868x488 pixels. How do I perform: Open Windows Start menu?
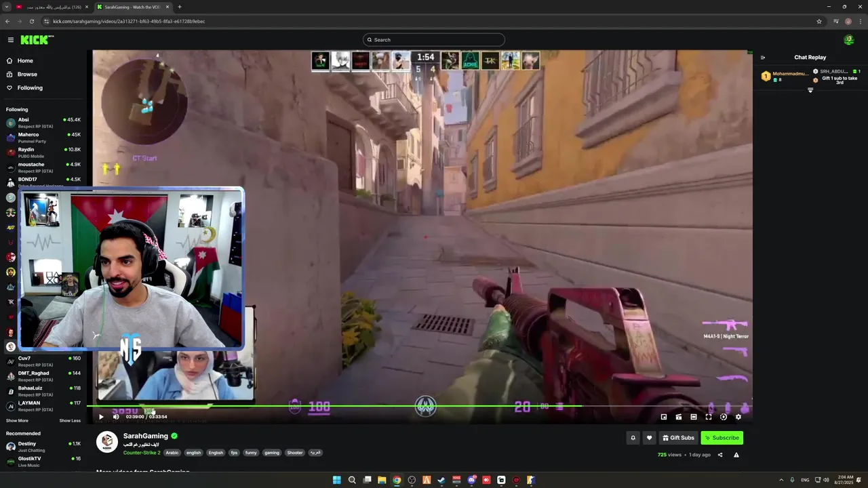(337, 480)
